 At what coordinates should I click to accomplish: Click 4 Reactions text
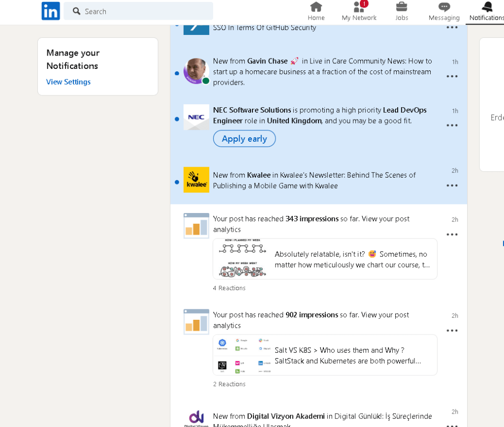tap(229, 288)
